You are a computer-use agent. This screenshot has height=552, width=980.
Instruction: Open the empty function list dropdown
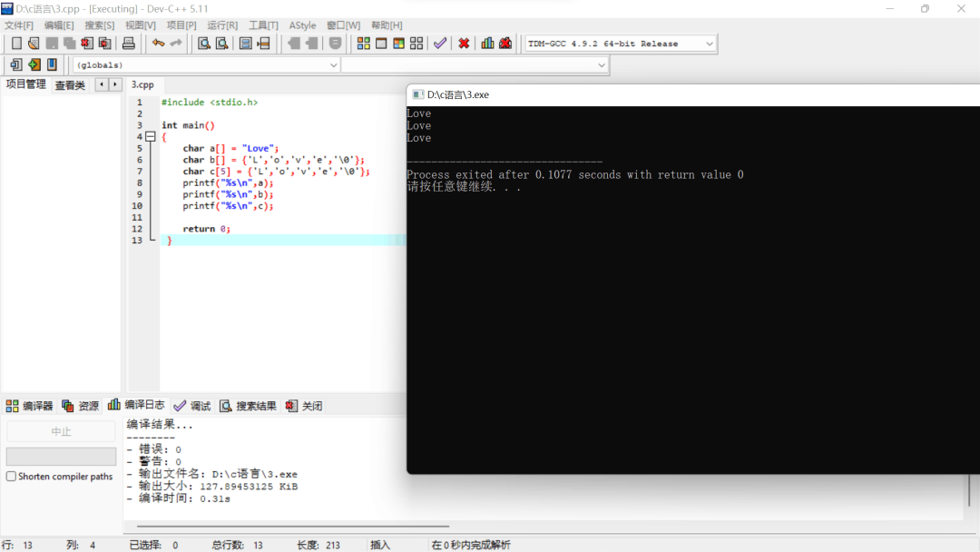(x=601, y=65)
